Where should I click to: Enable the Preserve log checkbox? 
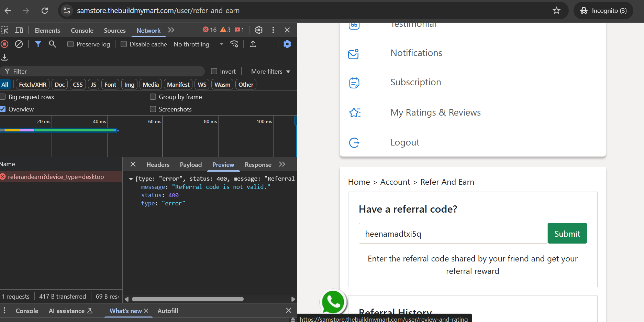[70, 44]
